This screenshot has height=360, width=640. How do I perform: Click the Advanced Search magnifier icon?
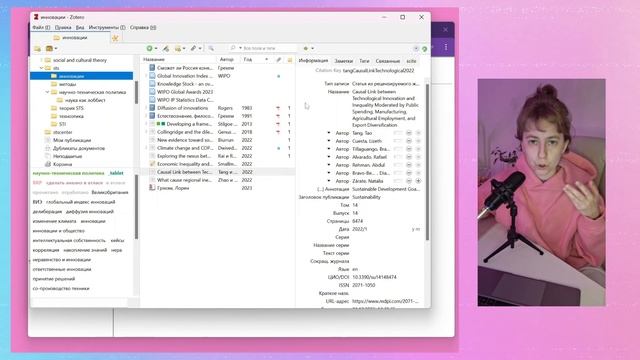(211, 49)
